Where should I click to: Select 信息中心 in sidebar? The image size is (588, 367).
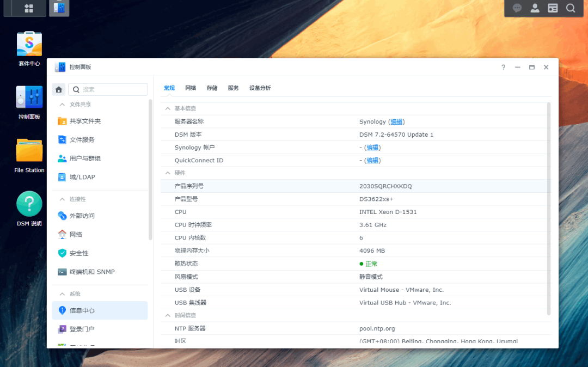pyautogui.click(x=100, y=310)
